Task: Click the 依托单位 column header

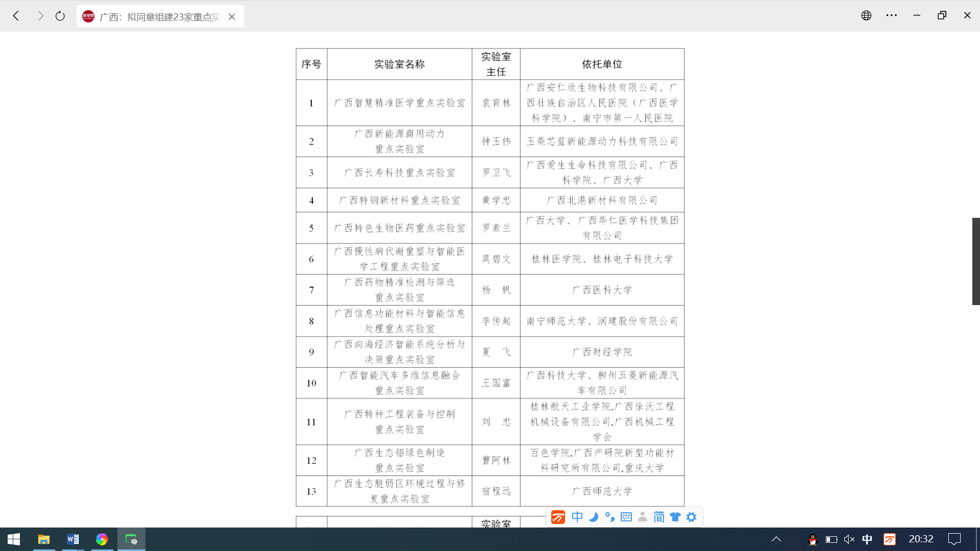Action: coord(602,64)
